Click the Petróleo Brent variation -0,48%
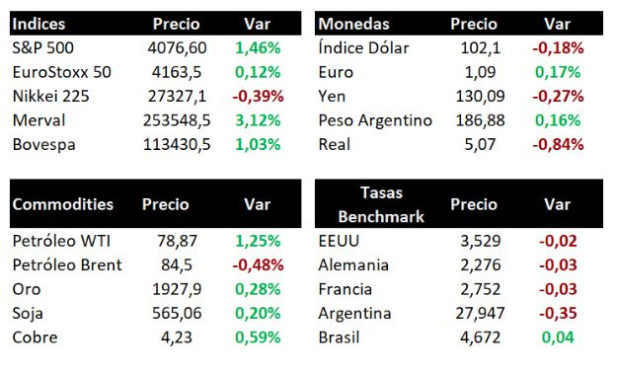 pos(258,265)
